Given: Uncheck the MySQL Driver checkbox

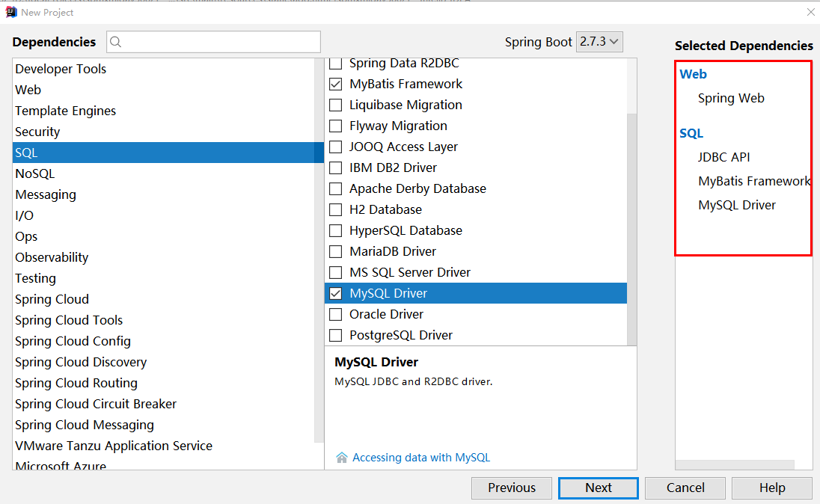Looking at the screenshot, I should click(x=336, y=293).
